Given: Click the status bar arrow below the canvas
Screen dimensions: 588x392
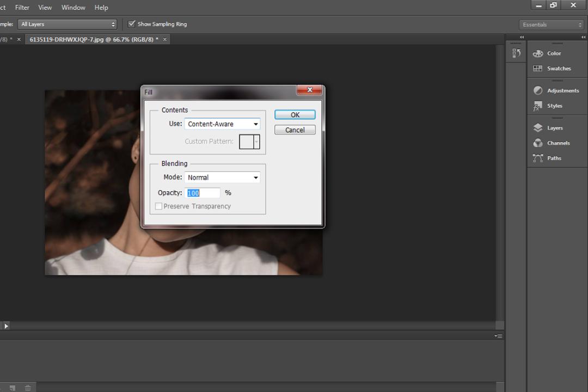Looking at the screenshot, I should (x=6, y=326).
